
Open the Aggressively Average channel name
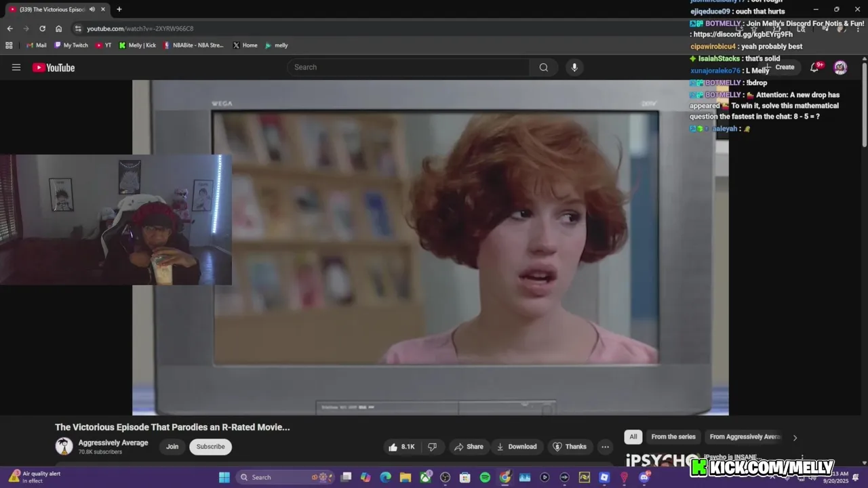click(x=113, y=443)
